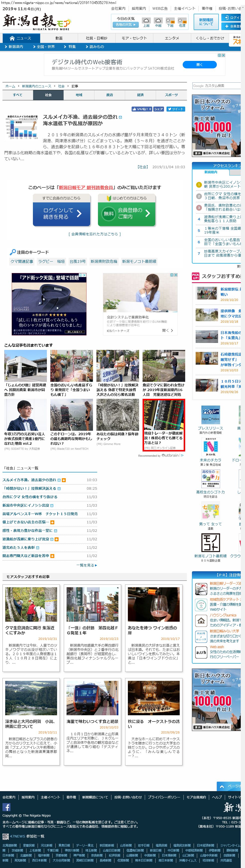Open 各地の天気 weather dropdown

pos(126,25)
